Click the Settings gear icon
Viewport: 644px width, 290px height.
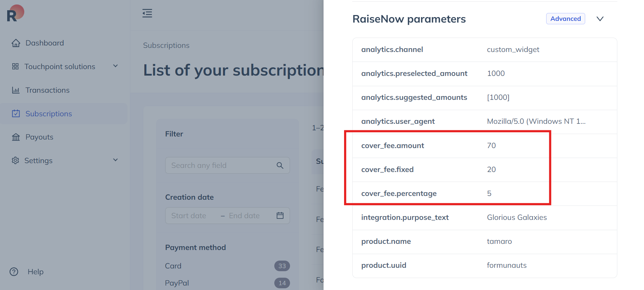(15, 160)
